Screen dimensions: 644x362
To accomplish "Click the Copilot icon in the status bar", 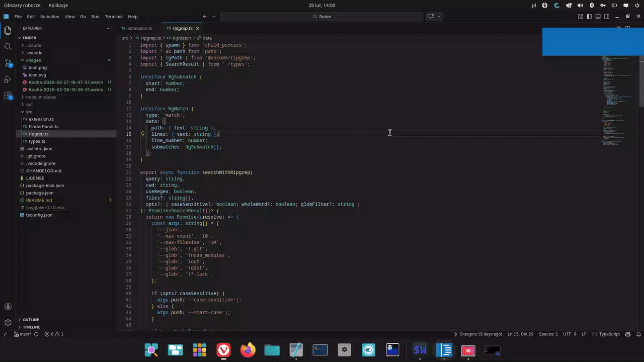I will (x=628, y=334).
